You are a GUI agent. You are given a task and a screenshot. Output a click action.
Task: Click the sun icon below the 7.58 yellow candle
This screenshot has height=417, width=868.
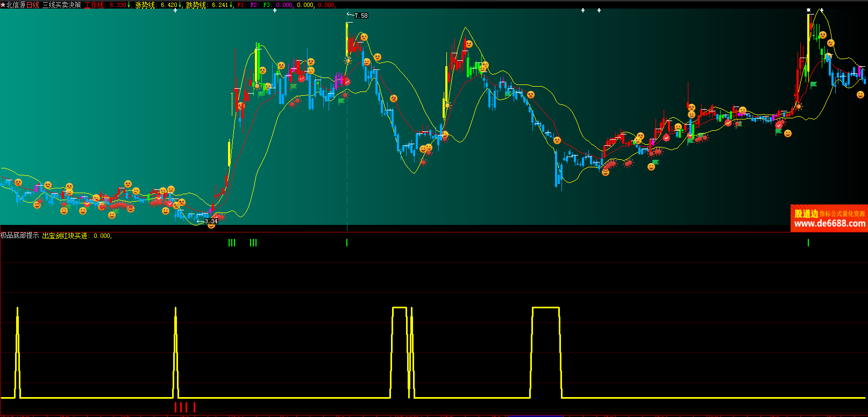(x=348, y=61)
